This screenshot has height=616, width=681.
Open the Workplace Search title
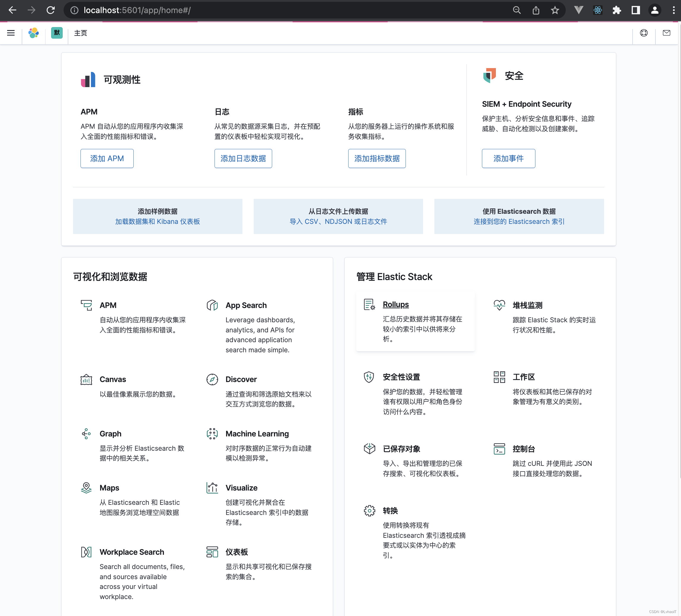tap(132, 552)
